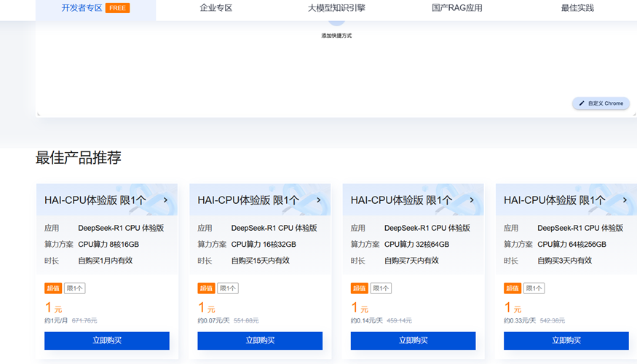Click the 限1个 tag on the 8核16GB card
The width and height of the screenshot is (637, 364).
(x=75, y=288)
